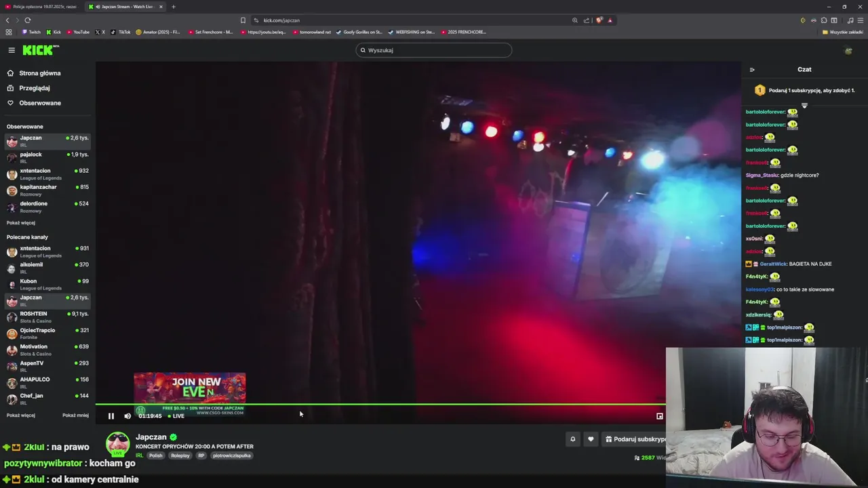Click Podaruj subskrypcję gift button
Image resolution: width=868 pixels, height=488 pixels.
click(635, 439)
